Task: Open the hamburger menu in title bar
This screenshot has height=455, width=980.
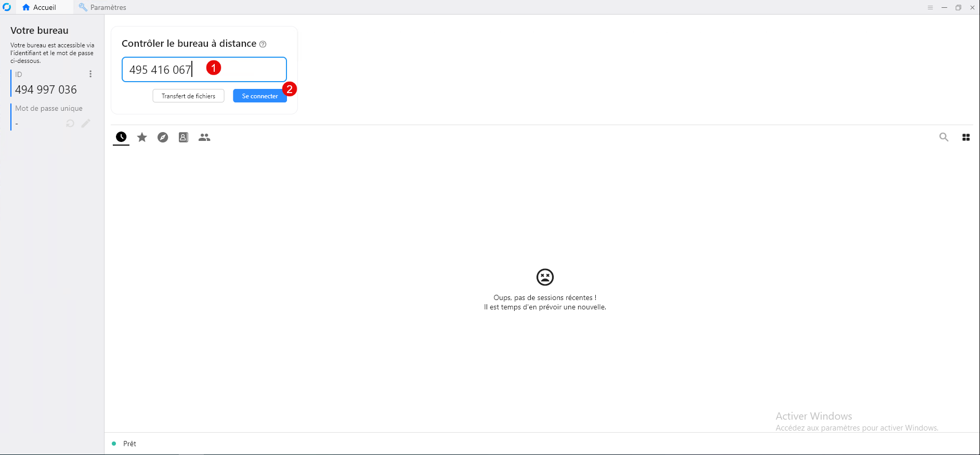Action: (930, 7)
